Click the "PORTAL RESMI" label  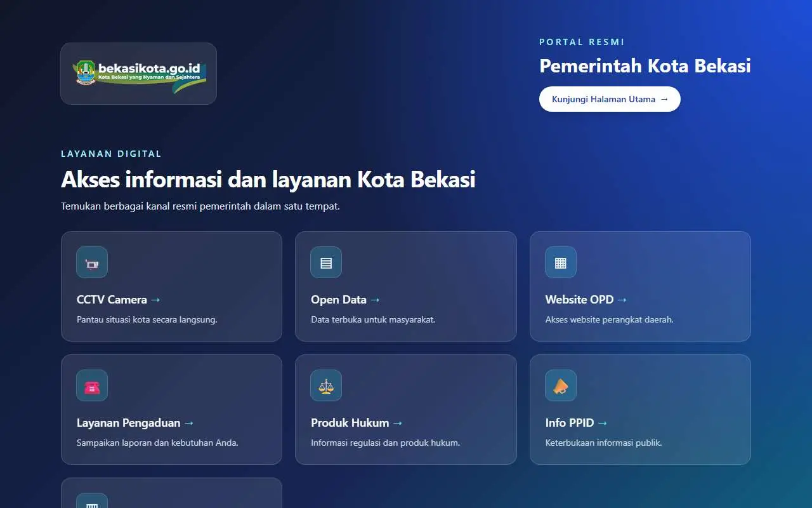pos(582,42)
